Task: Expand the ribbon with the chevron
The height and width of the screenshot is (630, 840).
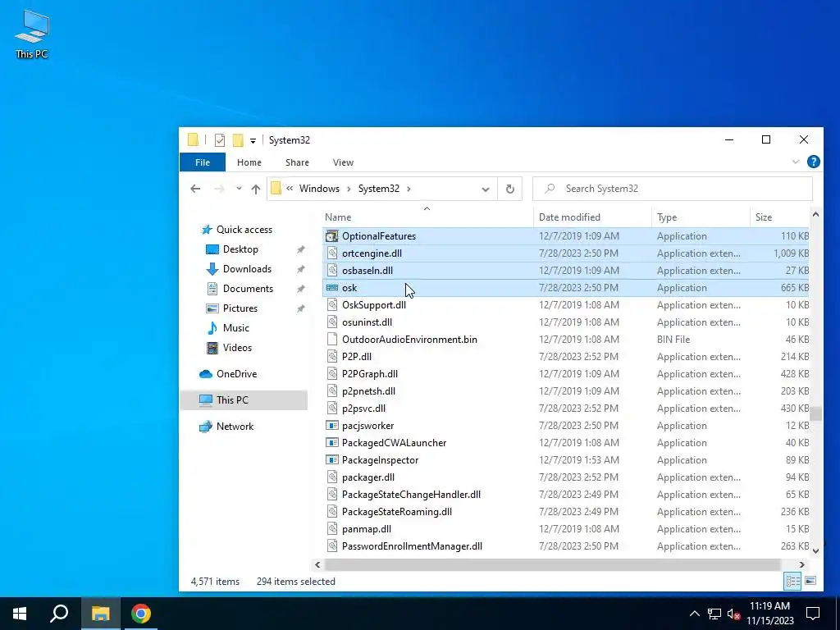Action: tap(796, 162)
